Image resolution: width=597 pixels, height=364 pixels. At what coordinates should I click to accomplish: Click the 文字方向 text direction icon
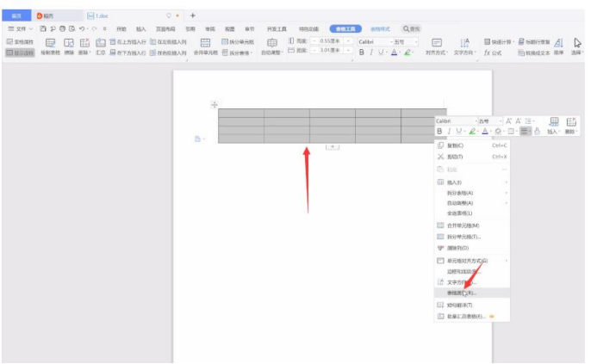click(x=465, y=43)
